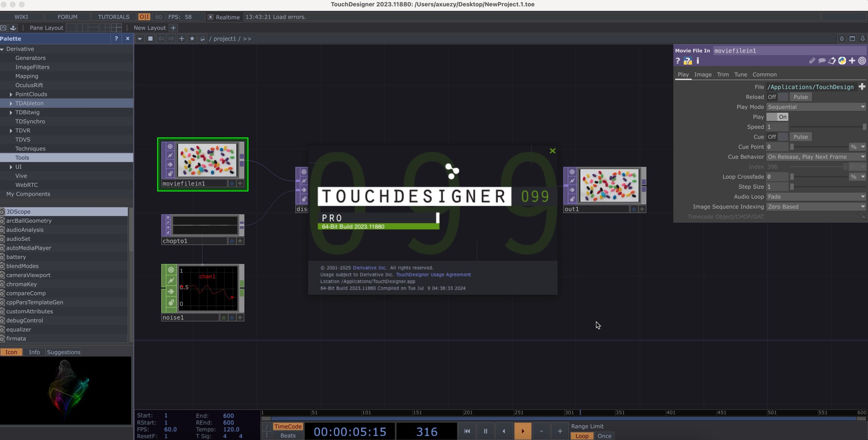This screenshot has width=868, height=440.
Task: Switch to the Common tab
Action: click(764, 75)
